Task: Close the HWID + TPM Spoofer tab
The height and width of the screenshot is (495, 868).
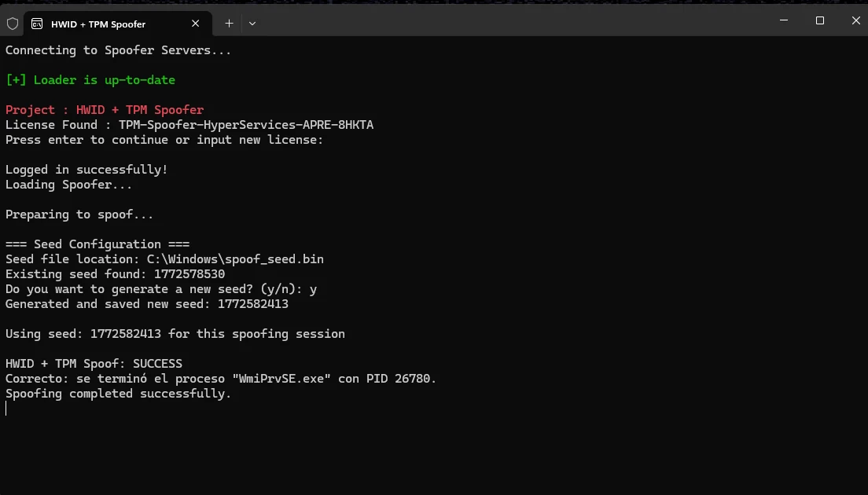Action: pos(197,24)
